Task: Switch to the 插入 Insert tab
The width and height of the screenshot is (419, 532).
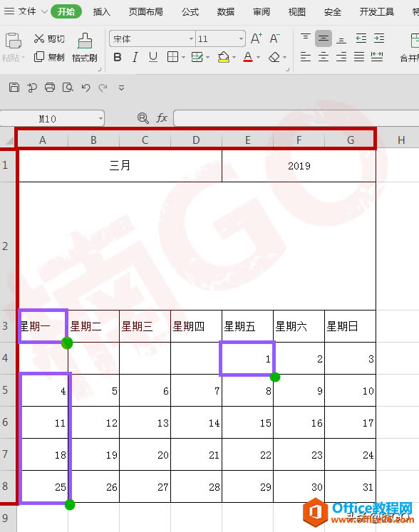Action: coord(101,12)
